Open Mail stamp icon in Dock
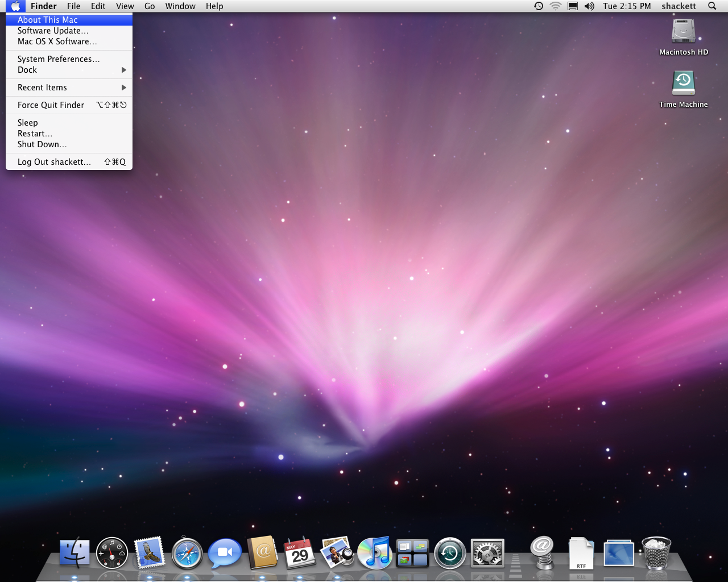 150,553
